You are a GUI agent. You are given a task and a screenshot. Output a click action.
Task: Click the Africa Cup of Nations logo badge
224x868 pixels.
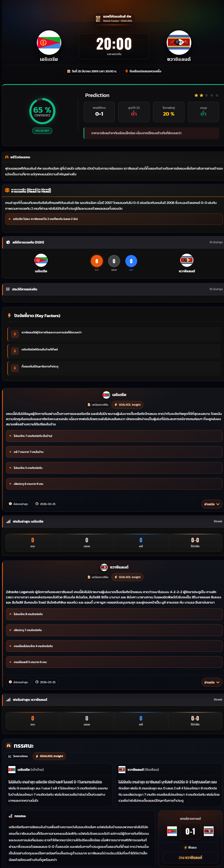98,19
